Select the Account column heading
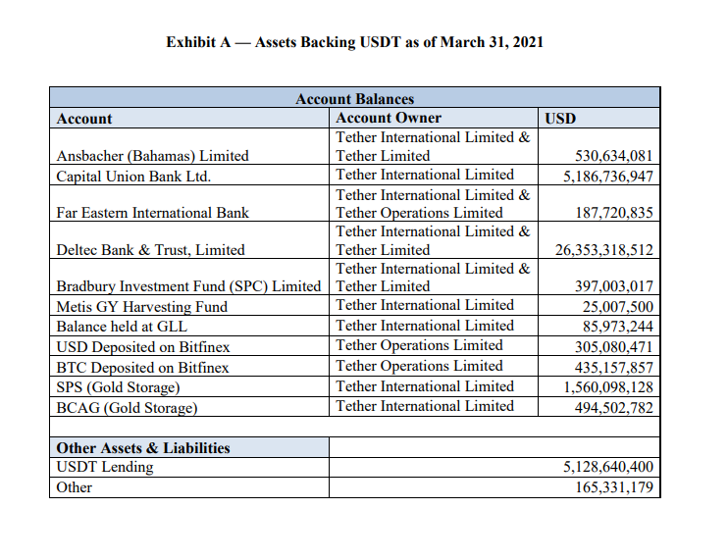 click(84, 118)
